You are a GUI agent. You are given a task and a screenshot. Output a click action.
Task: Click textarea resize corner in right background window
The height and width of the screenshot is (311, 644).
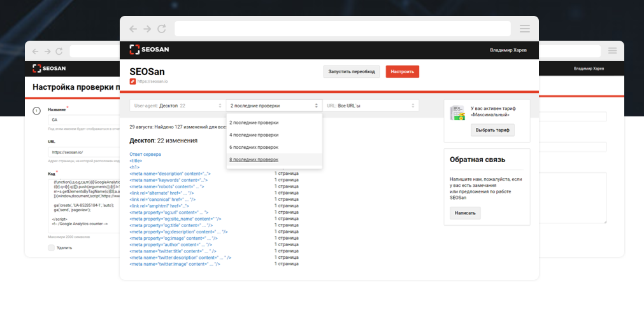point(605,221)
